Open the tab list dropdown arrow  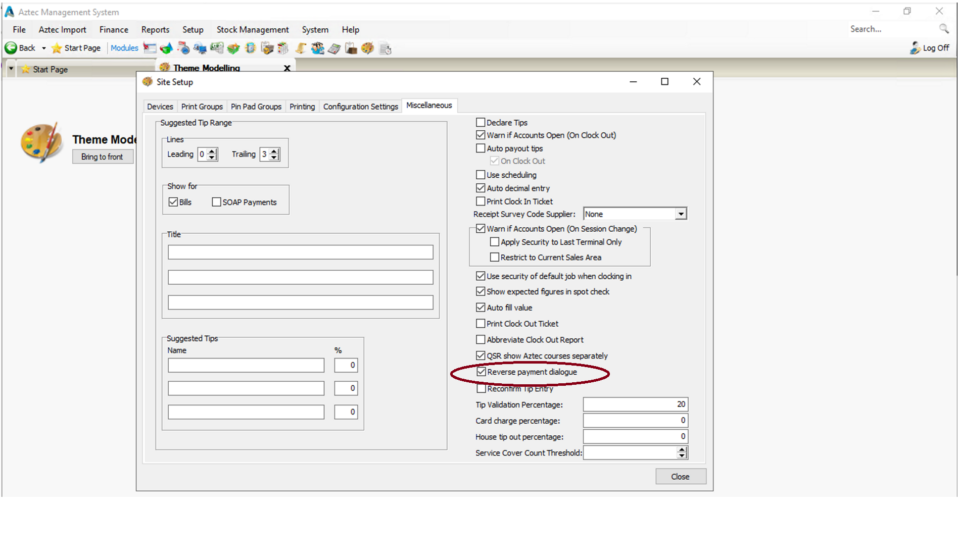[x=11, y=69]
